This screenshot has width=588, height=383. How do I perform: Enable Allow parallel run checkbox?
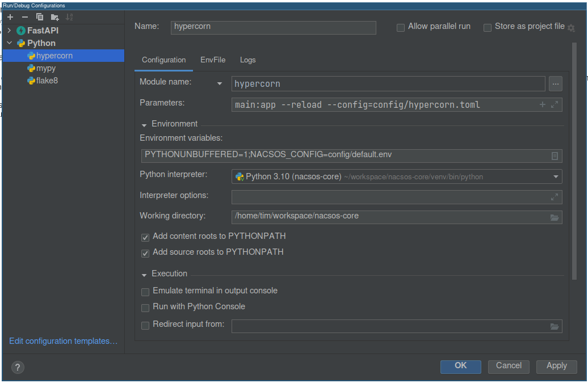coord(401,27)
